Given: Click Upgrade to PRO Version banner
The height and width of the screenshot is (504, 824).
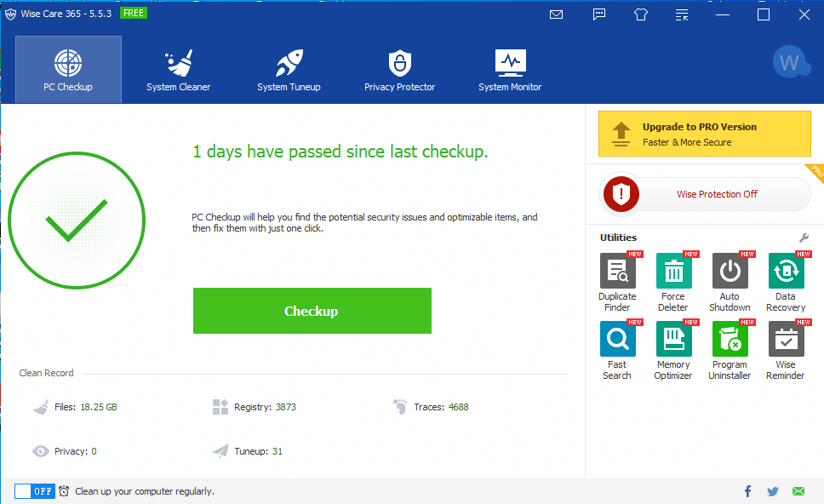Looking at the screenshot, I should (x=704, y=134).
